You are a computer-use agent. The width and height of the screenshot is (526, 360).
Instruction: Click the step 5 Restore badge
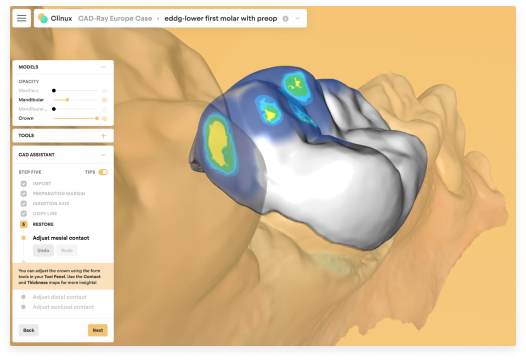[x=23, y=224]
